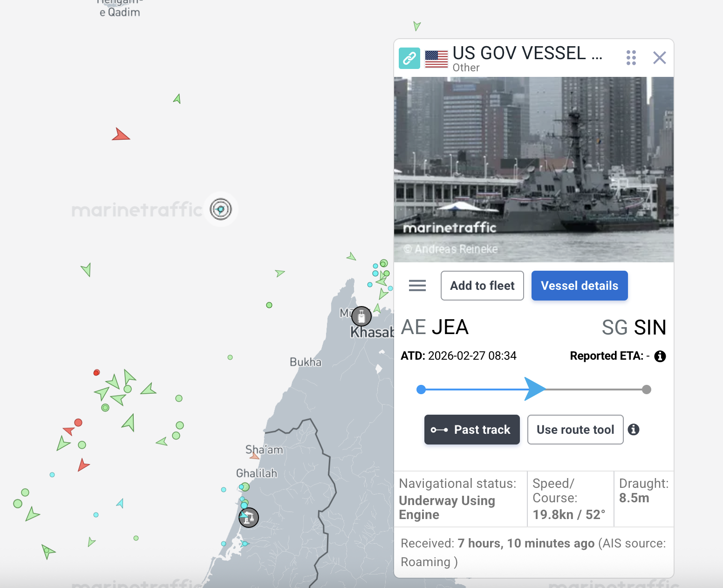Screen dimensions: 723x588
Task: Add the vessel to fleet
Action: [482, 286]
